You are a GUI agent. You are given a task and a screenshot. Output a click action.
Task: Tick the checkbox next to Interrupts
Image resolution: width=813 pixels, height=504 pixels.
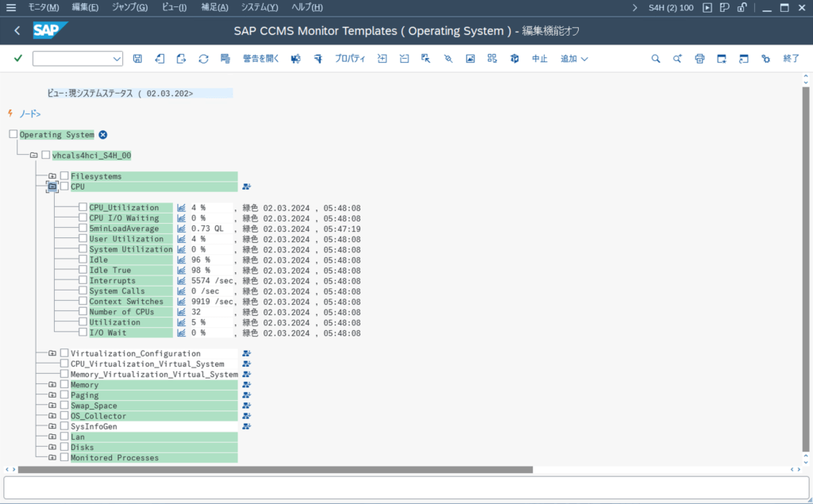(83, 281)
